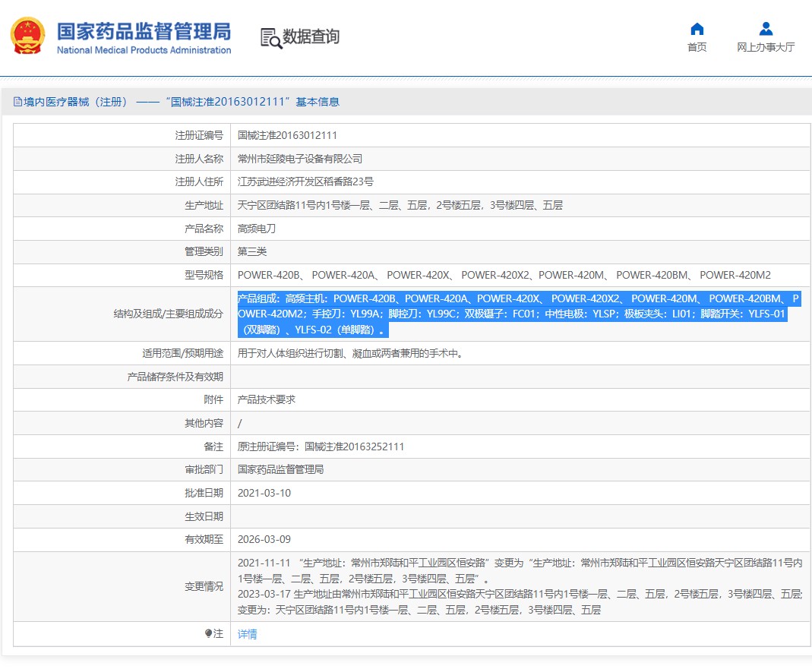Select the 数据查询 heading text
The image size is (812, 669).
tap(311, 36)
